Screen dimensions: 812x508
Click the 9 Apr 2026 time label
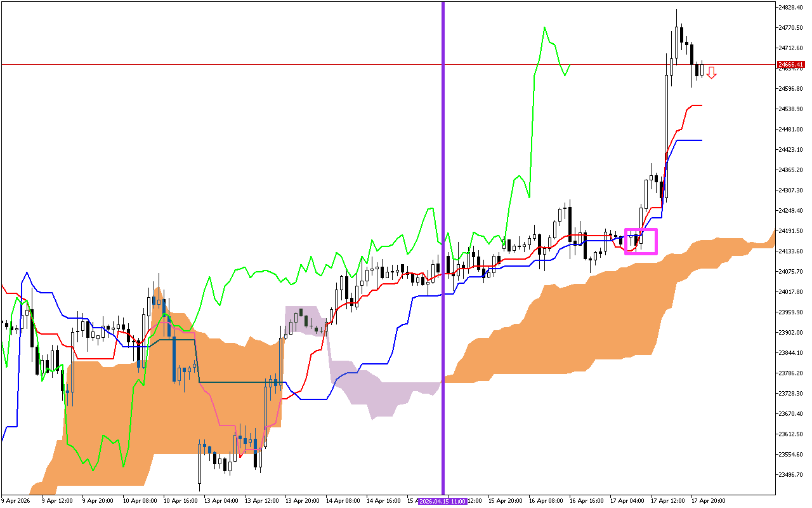point(16,501)
